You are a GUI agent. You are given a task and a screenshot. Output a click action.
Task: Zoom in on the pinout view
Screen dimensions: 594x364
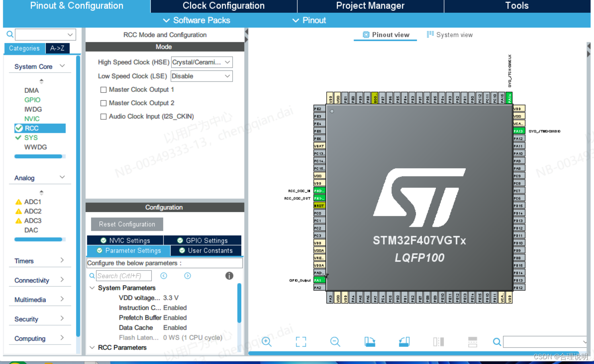click(x=266, y=341)
